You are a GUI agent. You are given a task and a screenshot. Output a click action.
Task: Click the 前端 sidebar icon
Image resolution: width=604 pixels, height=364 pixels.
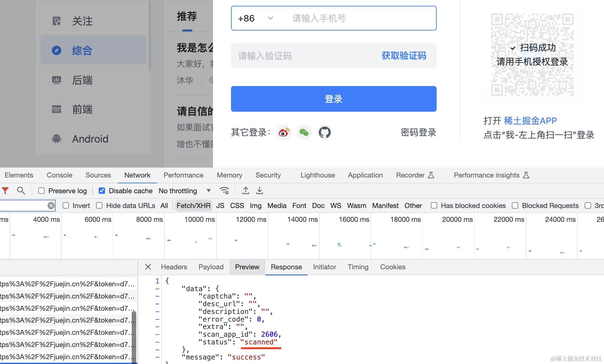(57, 109)
